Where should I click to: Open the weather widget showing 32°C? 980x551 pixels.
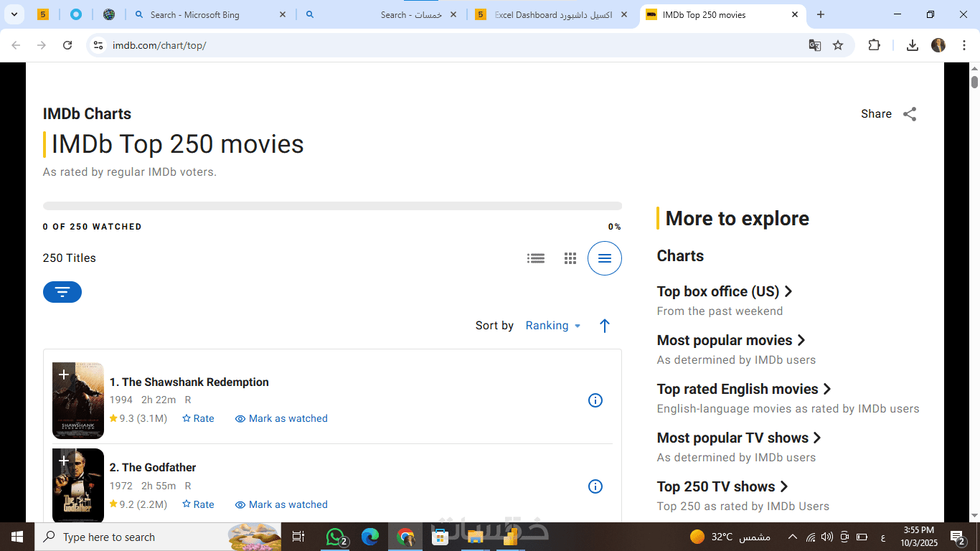click(x=730, y=537)
